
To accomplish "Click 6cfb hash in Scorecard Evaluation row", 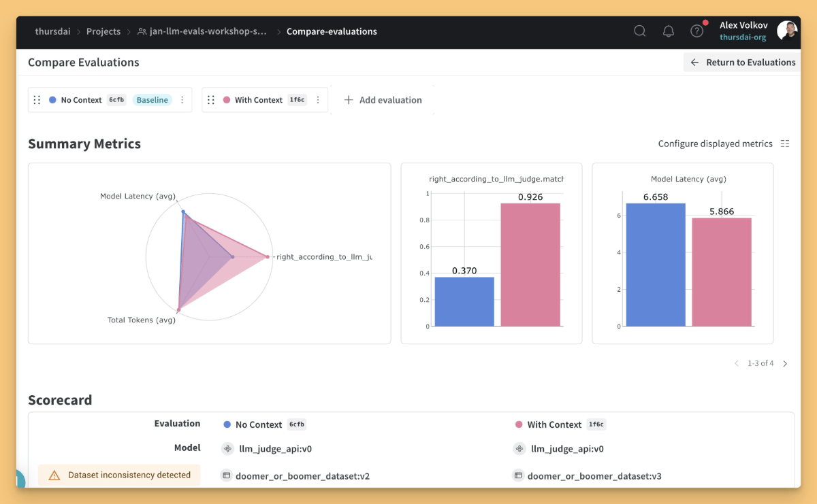I will point(296,424).
